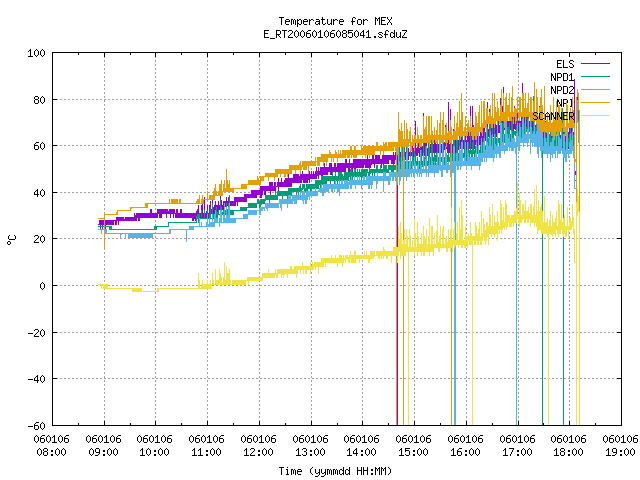The width and height of the screenshot is (640, 480).
Task: Click the y-axis value -60
Action: (x=36, y=426)
